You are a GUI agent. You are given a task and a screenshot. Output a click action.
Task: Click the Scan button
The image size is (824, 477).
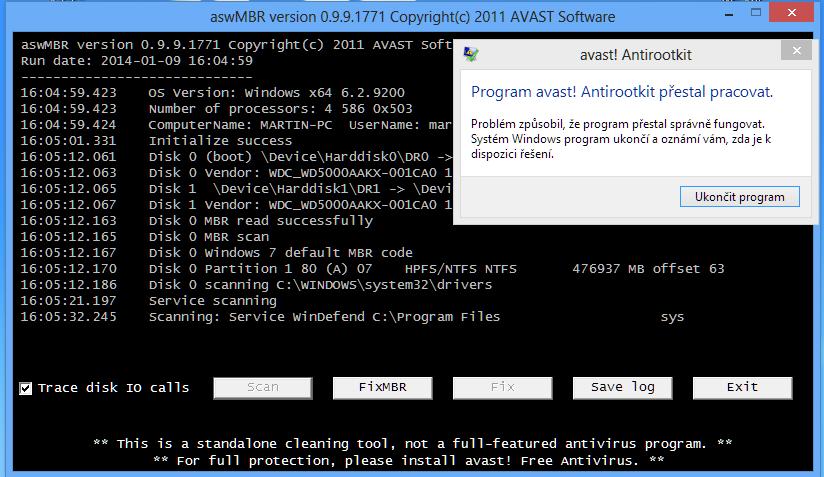coord(263,388)
